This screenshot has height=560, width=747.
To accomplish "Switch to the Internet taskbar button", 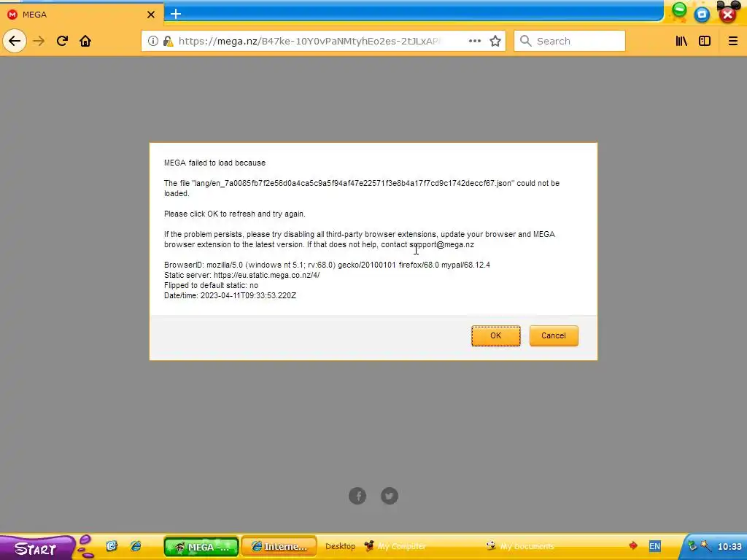I will tap(279, 547).
